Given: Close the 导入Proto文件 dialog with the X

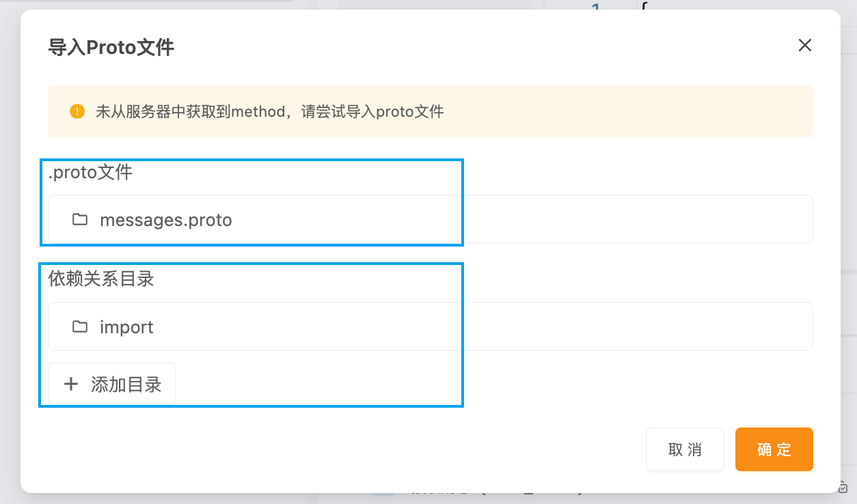Looking at the screenshot, I should click(x=804, y=46).
